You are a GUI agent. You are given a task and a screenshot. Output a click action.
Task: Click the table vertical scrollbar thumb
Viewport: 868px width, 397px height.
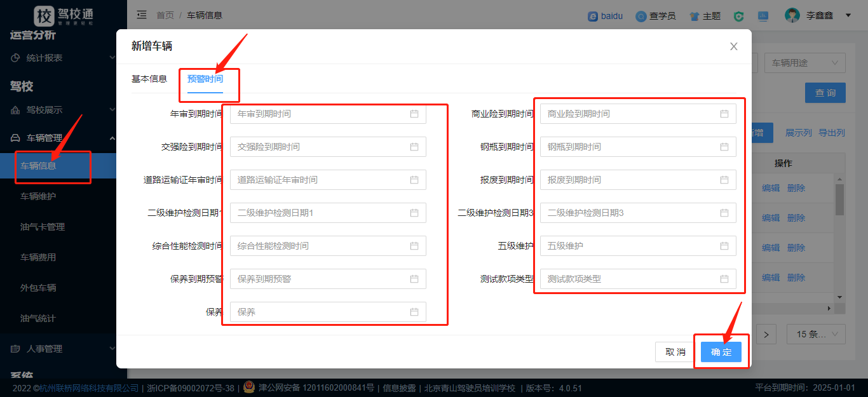click(x=839, y=199)
